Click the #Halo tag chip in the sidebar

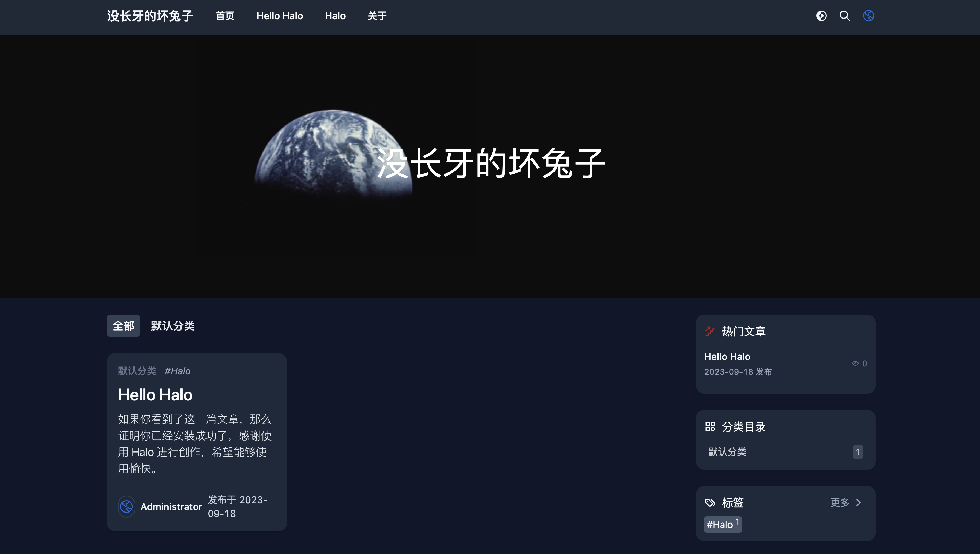[x=722, y=524]
